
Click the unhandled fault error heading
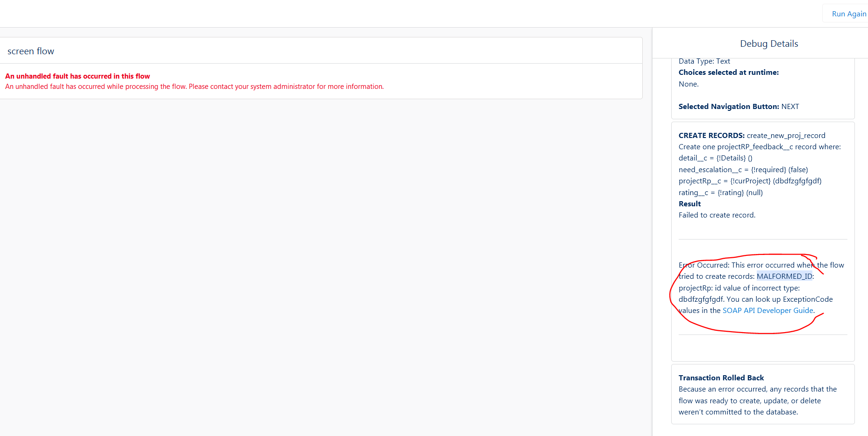click(x=78, y=76)
